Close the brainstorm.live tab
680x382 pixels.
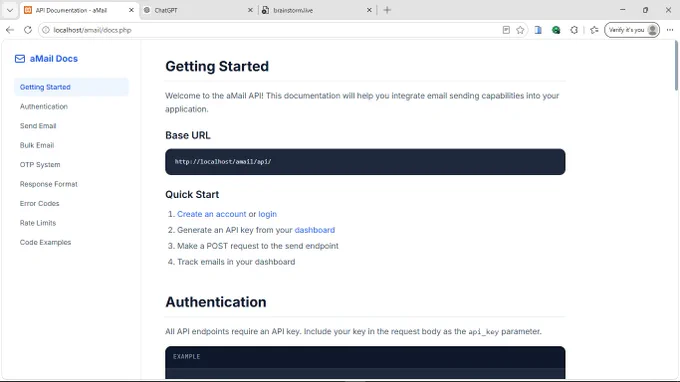369,10
